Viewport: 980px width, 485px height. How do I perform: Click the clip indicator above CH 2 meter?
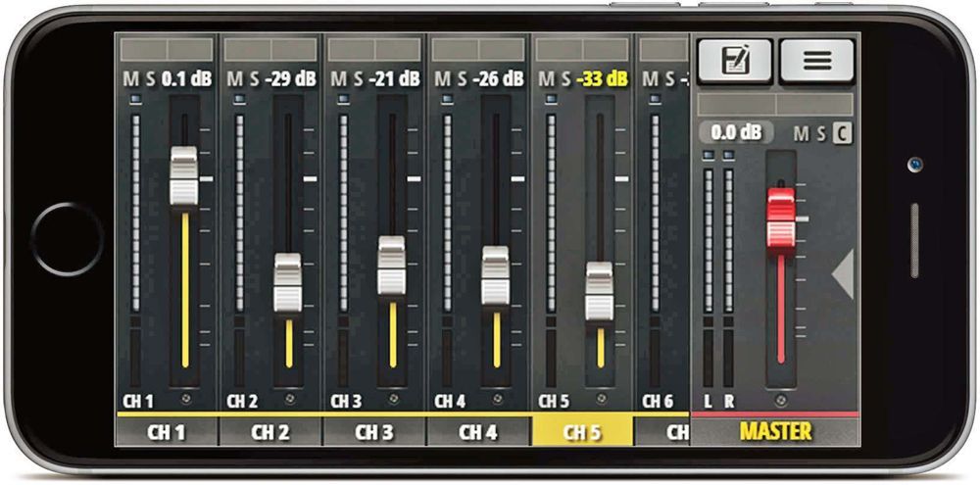[x=239, y=99]
